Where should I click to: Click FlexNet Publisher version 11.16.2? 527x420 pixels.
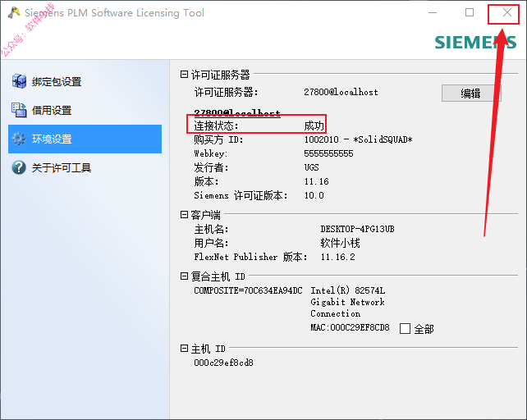(337, 257)
